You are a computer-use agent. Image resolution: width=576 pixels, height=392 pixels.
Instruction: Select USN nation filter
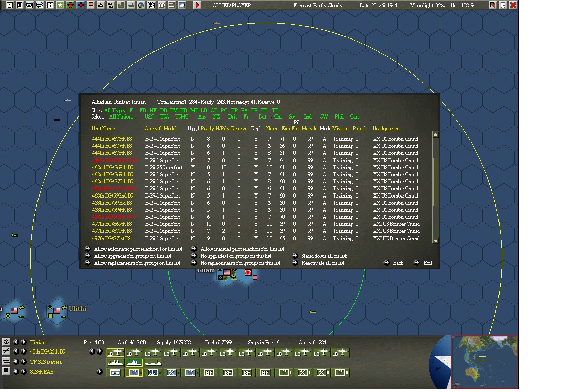[x=149, y=117]
